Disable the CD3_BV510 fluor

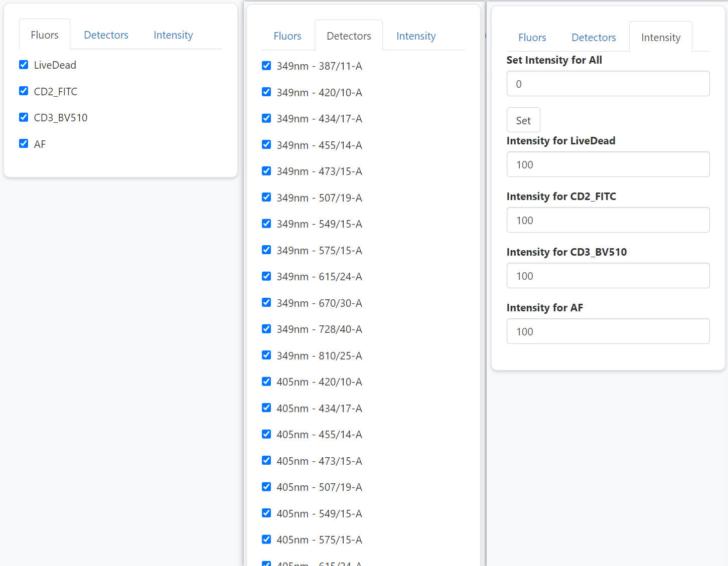coord(24,117)
